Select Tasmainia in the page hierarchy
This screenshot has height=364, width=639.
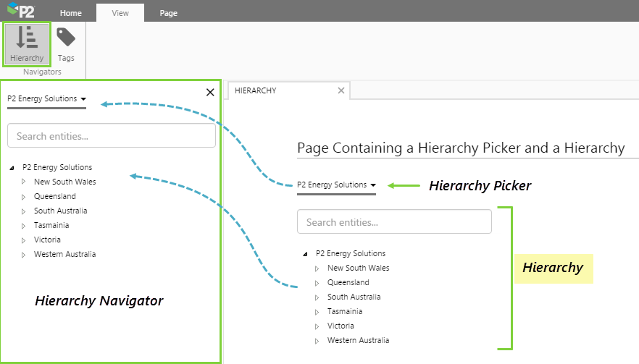click(345, 311)
